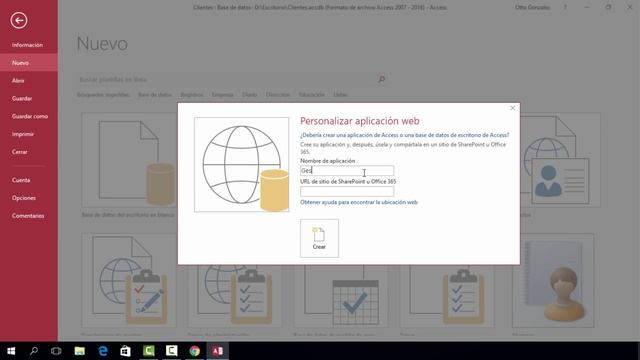640x360 pixels.
Task: Select blank desktop database template
Action: [x=129, y=160]
